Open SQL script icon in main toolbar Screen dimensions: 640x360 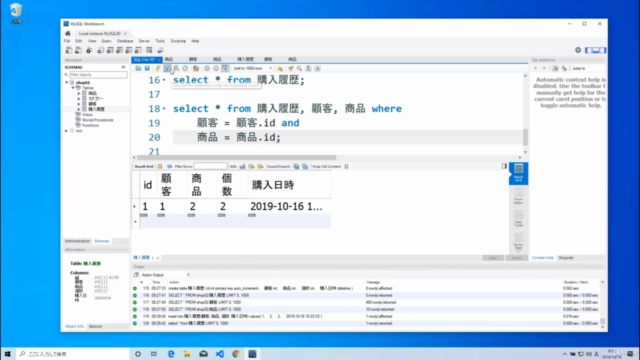78,50
